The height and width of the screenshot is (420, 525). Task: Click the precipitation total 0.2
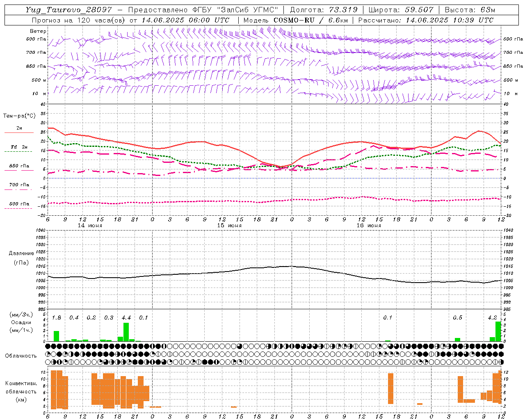pyautogui.click(x=91, y=318)
